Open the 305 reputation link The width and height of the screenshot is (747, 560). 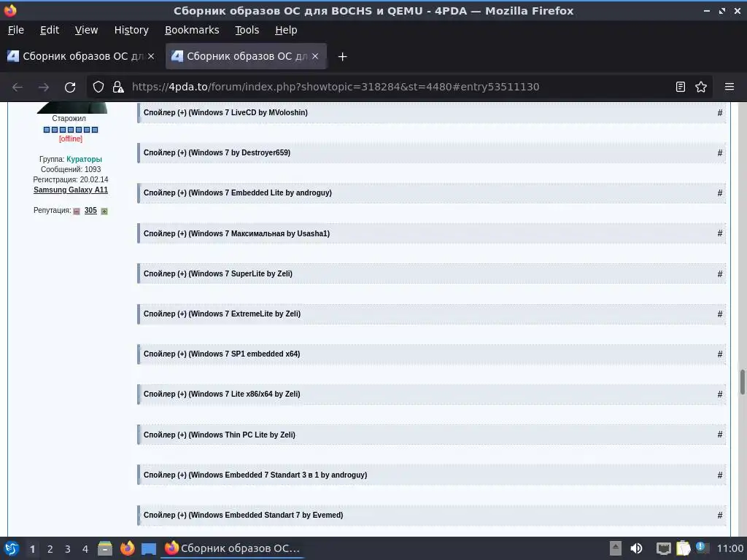[x=90, y=211]
